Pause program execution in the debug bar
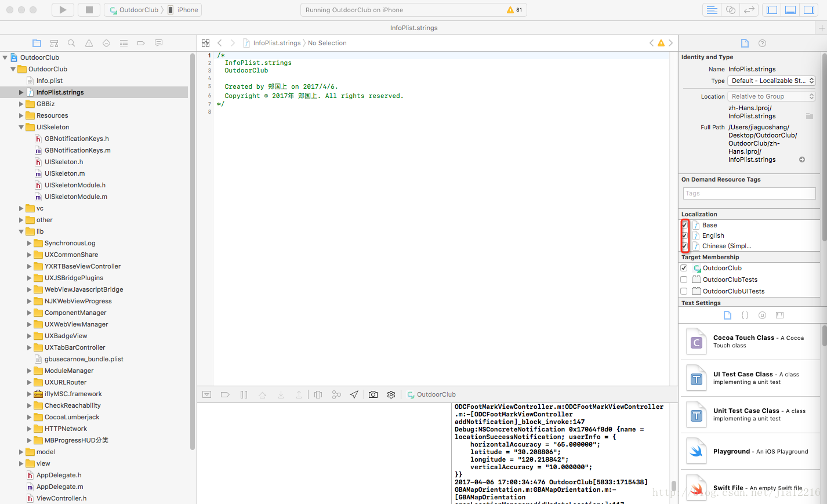827x504 pixels. coord(244,394)
